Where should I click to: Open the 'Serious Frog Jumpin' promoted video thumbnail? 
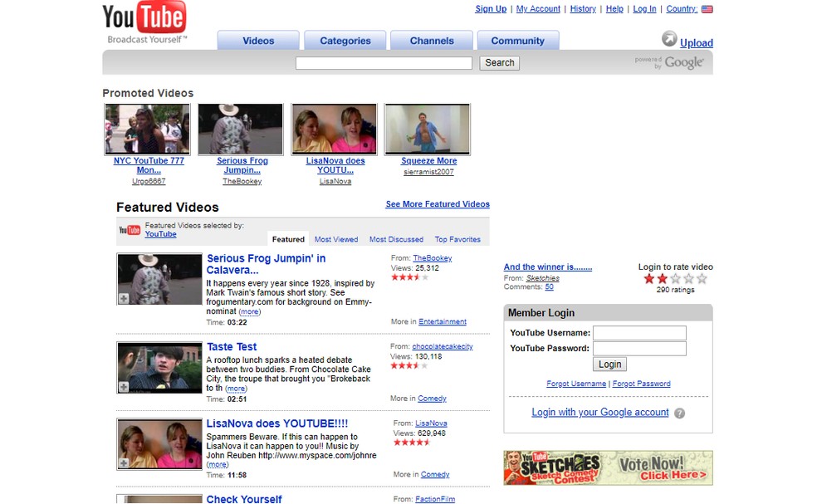(240, 129)
